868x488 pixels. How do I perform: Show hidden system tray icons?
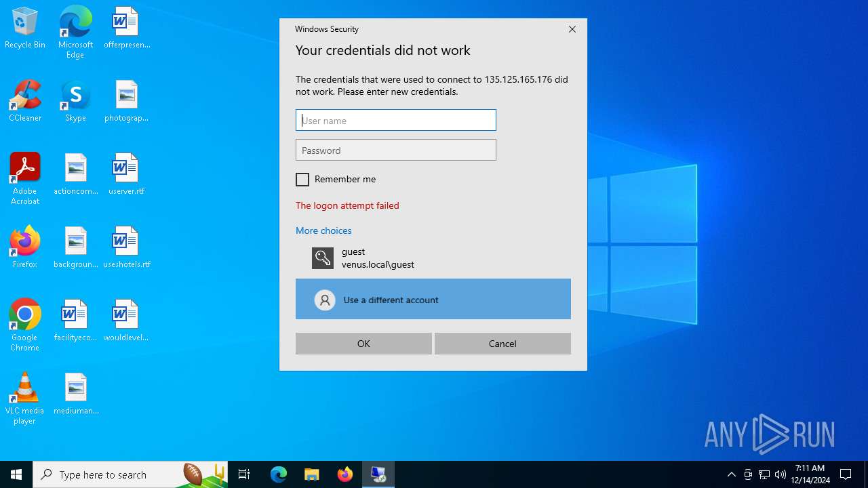click(x=731, y=474)
